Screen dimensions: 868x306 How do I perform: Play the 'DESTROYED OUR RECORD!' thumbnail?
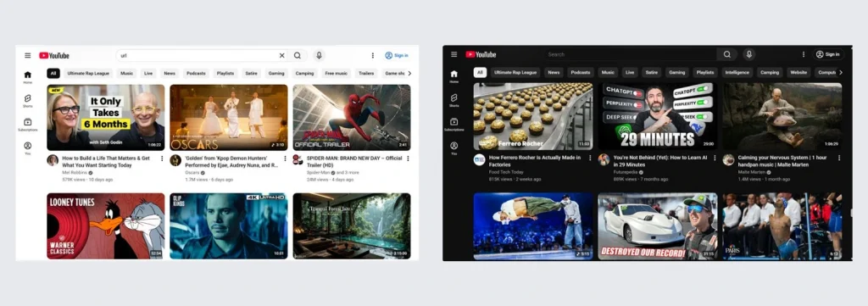pos(658,225)
